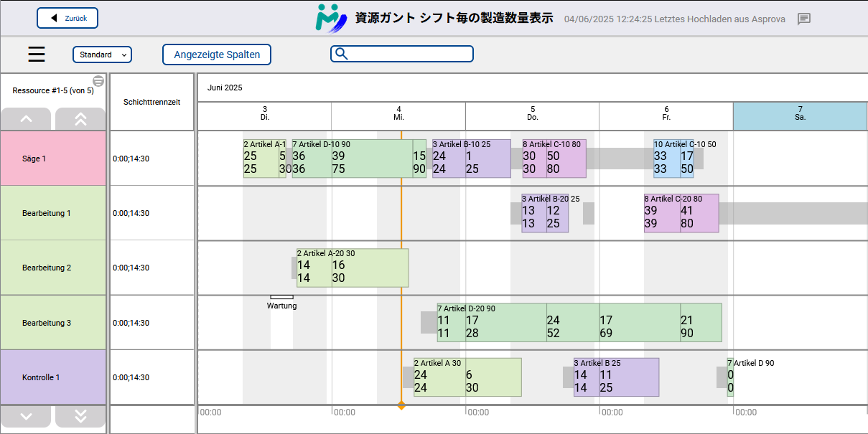The width and height of the screenshot is (868, 434).
Task: Select the Wartung maintenance block
Action: click(x=281, y=296)
